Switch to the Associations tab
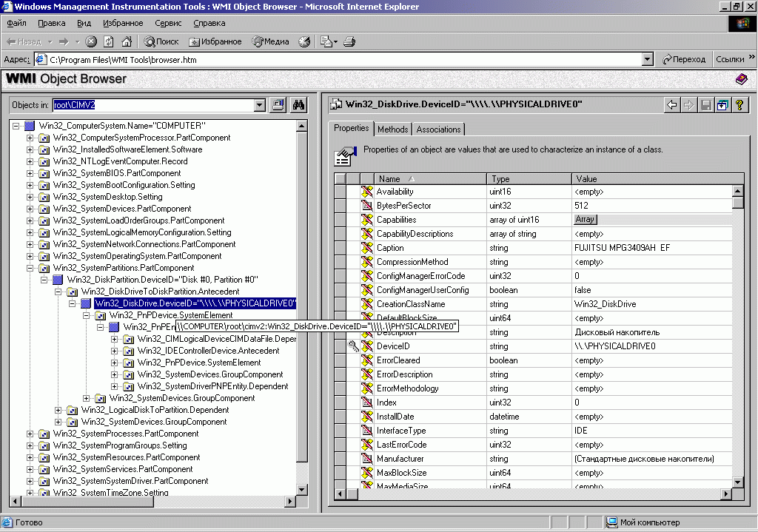 click(x=438, y=129)
